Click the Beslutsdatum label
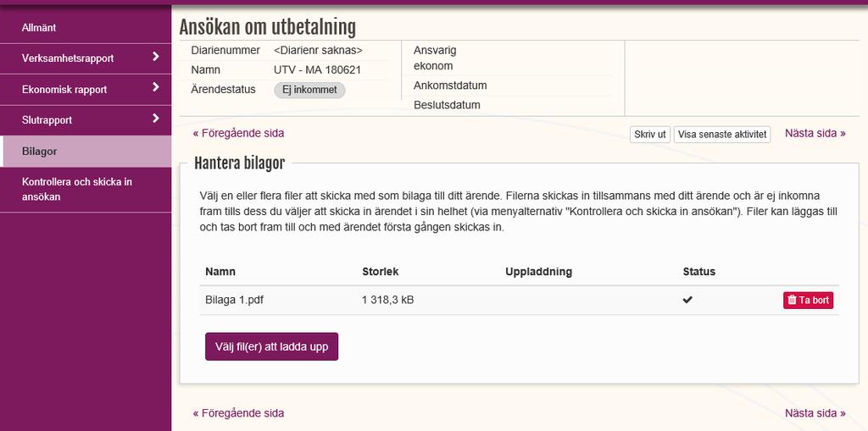 point(447,105)
